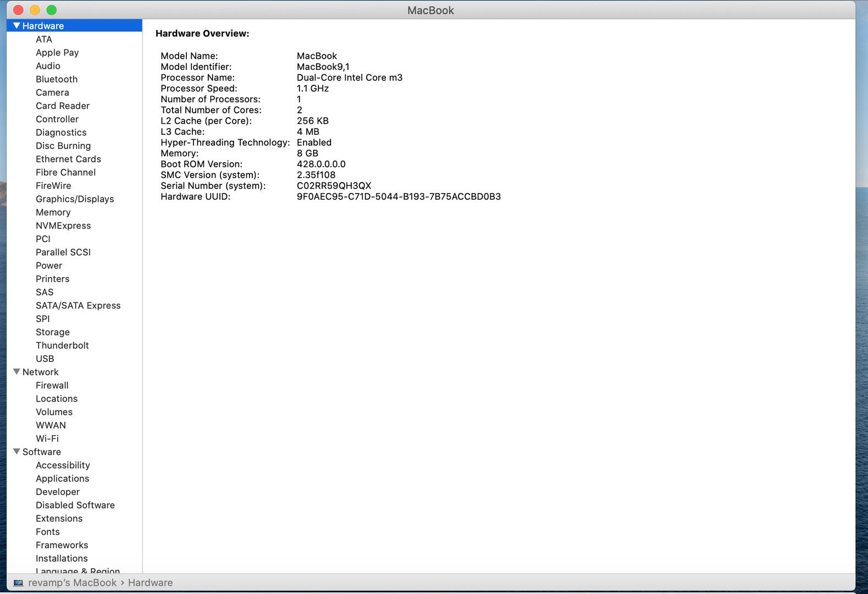Select Locations under Network

tap(57, 399)
